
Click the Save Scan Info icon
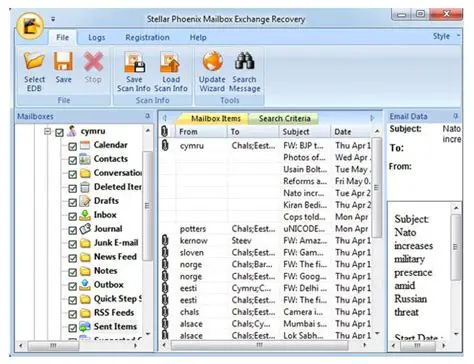pos(134,62)
